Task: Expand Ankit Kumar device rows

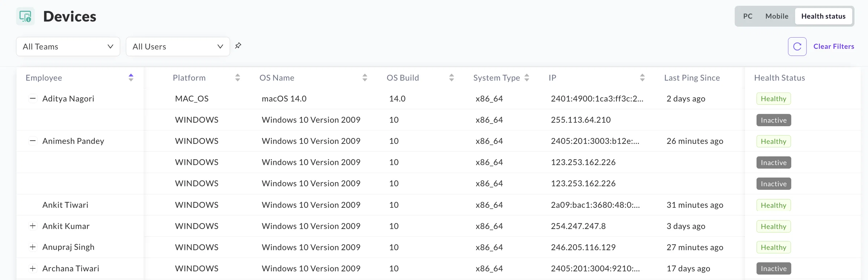Action: tap(33, 226)
